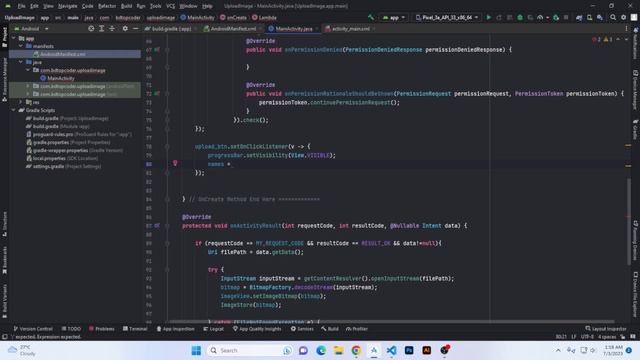640x360 pixels.
Task: Open the Device Manager toolbar icon
Action: tap(590, 18)
